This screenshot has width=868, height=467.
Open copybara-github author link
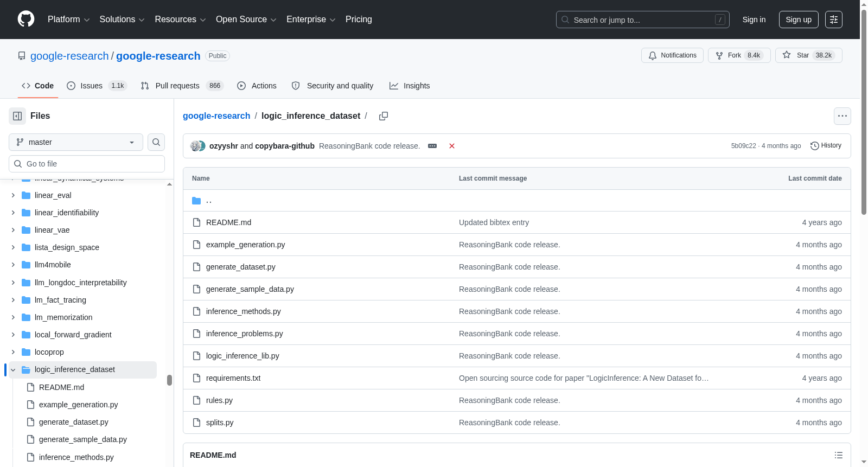coord(285,146)
